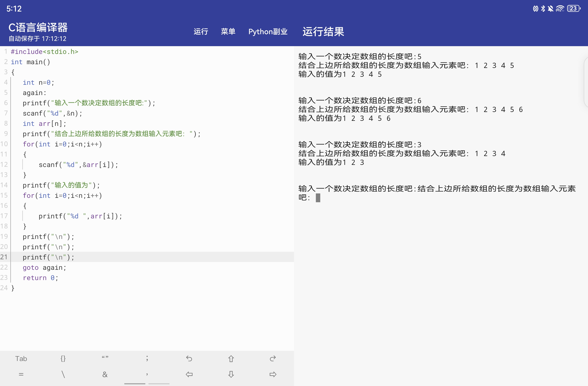Tap the terminal input cursor in the results

[x=318, y=198]
